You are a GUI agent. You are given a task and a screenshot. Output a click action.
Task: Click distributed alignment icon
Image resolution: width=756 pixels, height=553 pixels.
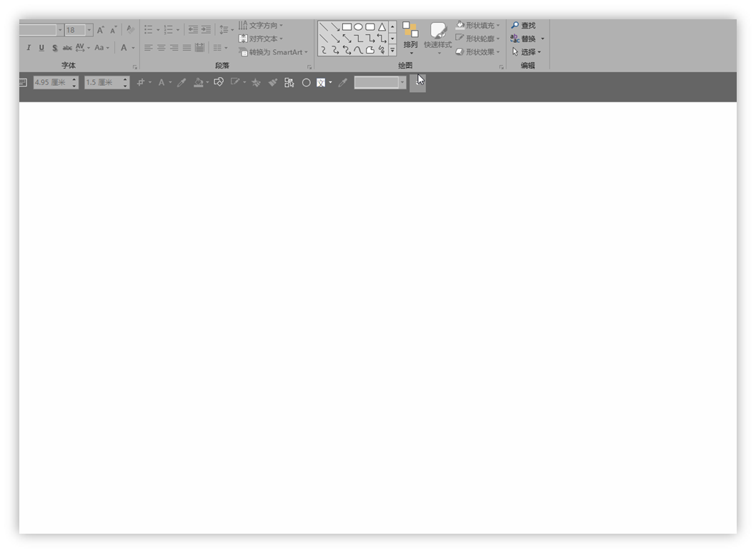(x=199, y=48)
